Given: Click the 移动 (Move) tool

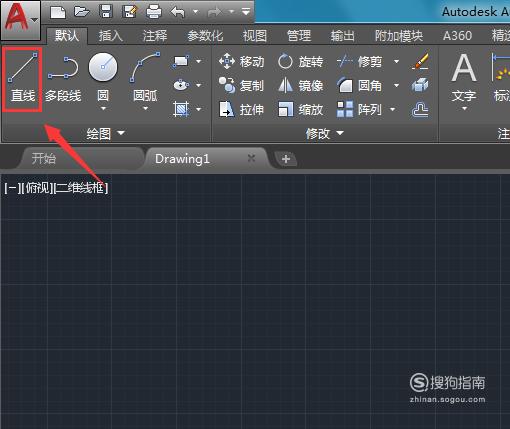Looking at the screenshot, I should point(242,62).
